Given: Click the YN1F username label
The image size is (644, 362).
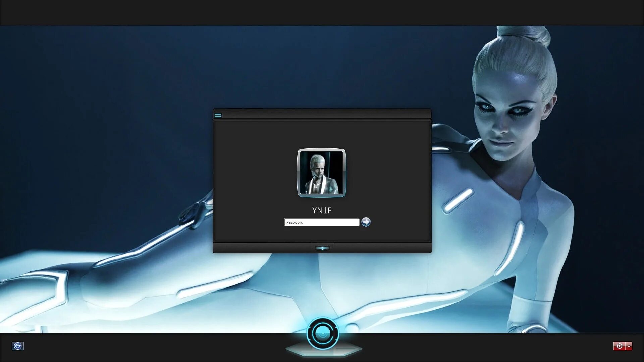Looking at the screenshot, I should tap(322, 210).
